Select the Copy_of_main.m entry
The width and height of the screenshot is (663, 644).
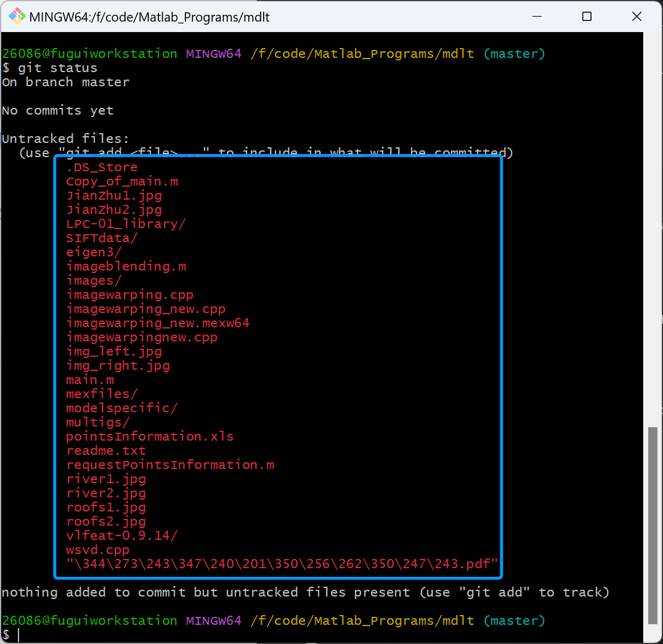click(122, 181)
